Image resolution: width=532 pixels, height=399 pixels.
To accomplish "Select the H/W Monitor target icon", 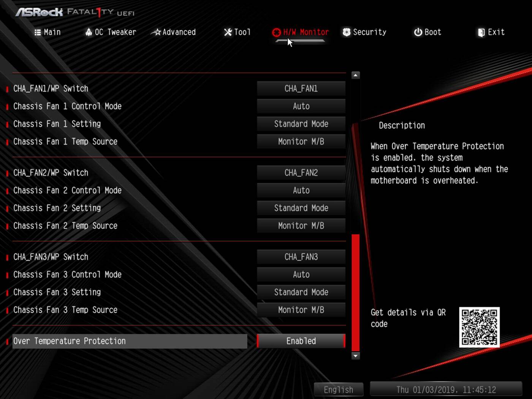I will (276, 32).
